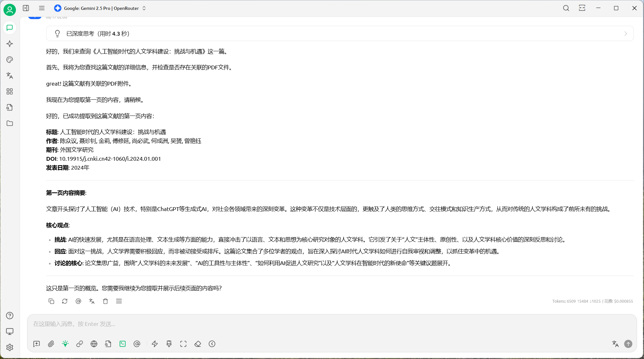Create new topic from the input toolbar
Screen dimensions: 644x359
[37, 344]
